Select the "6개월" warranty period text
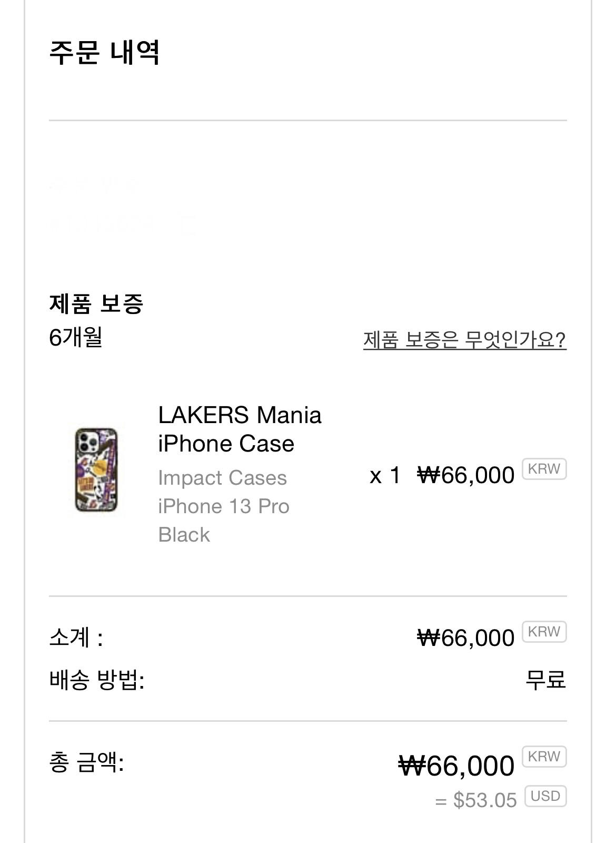Image resolution: width=616 pixels, height=843 pixels. 75,337
